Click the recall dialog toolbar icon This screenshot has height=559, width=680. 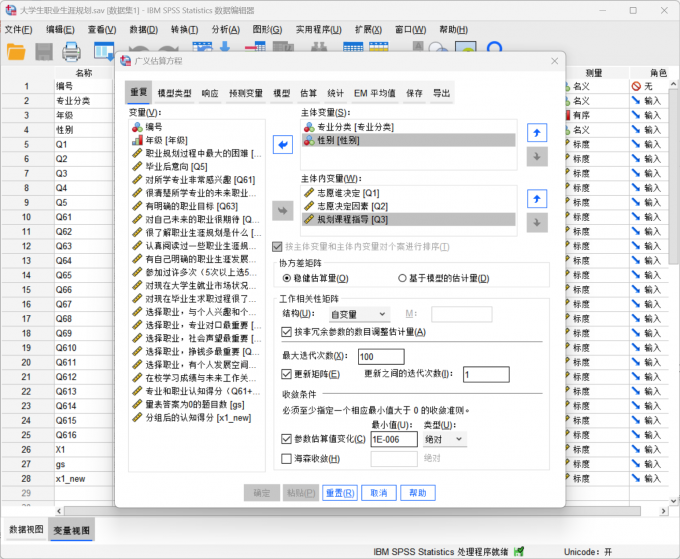point(104,50)
